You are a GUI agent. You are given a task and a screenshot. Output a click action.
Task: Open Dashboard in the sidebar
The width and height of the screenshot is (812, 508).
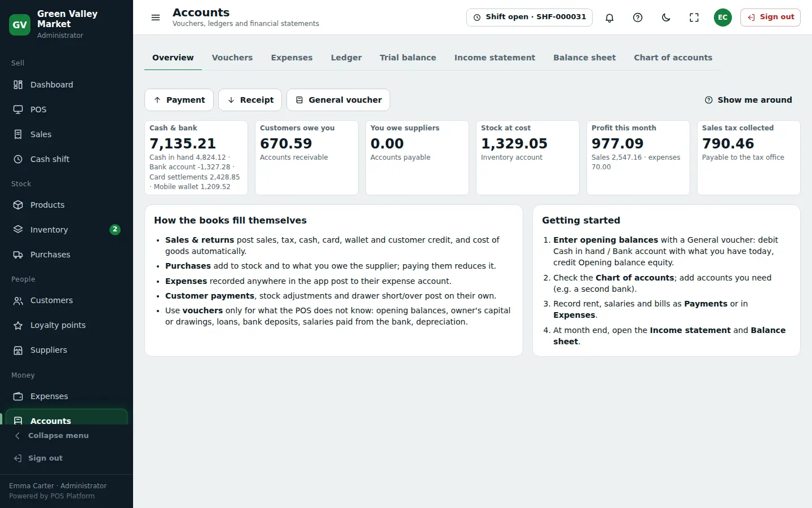(67, 85)
